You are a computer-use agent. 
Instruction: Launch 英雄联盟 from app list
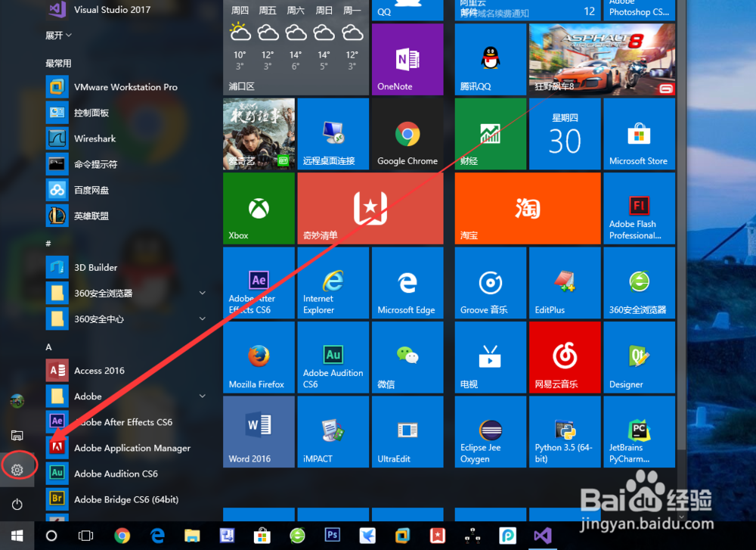[127, 216]
